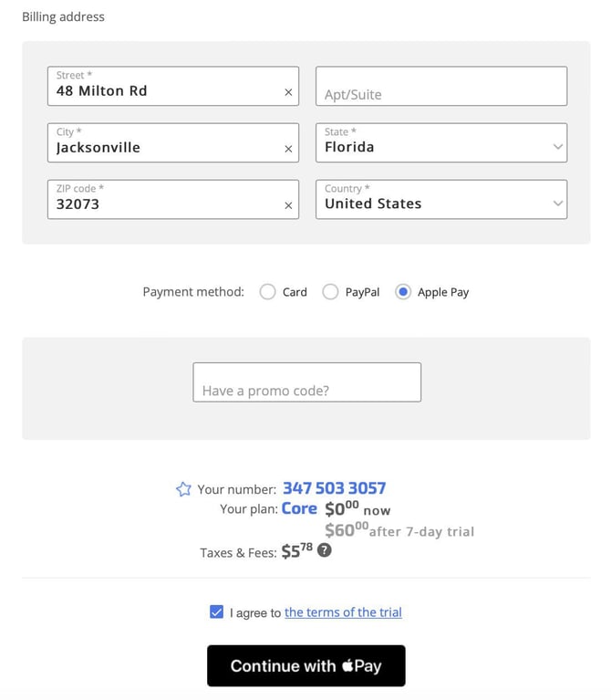This screenshot has width=611, height=700.
Task: Select the Card payment method
Action: click(x=267, y=292)
